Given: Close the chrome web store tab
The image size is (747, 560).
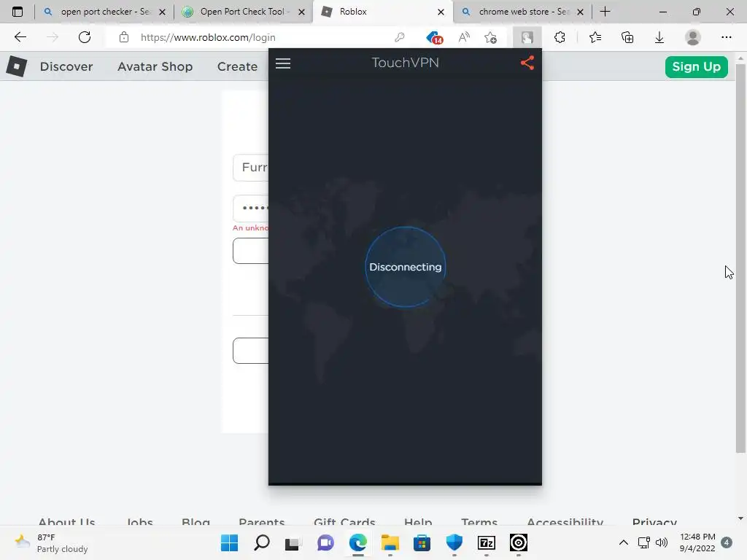Looking at the screenshot, I should [x=580, y=12].
